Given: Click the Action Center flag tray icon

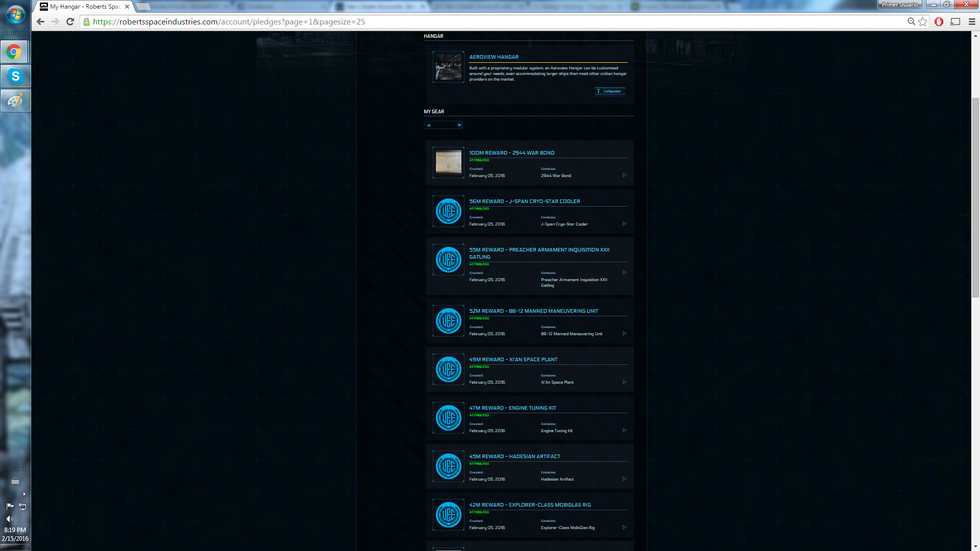Looking at the screenshot, I should click(x=10, y=507).
